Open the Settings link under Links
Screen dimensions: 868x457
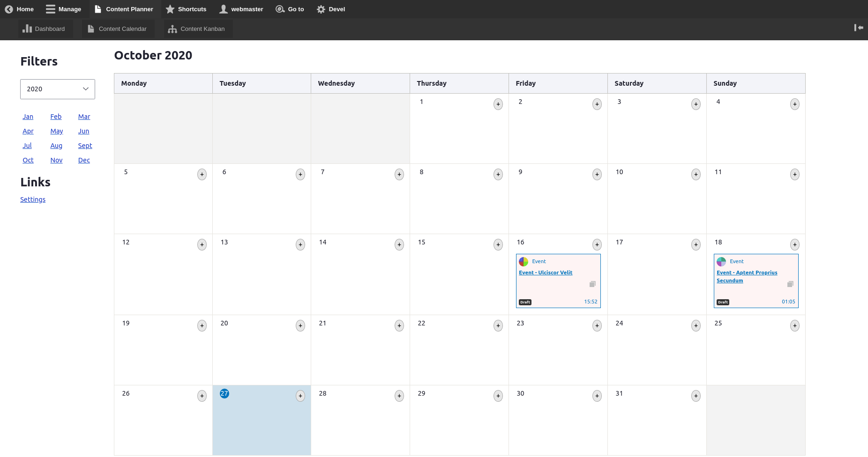tap(32, 199)
